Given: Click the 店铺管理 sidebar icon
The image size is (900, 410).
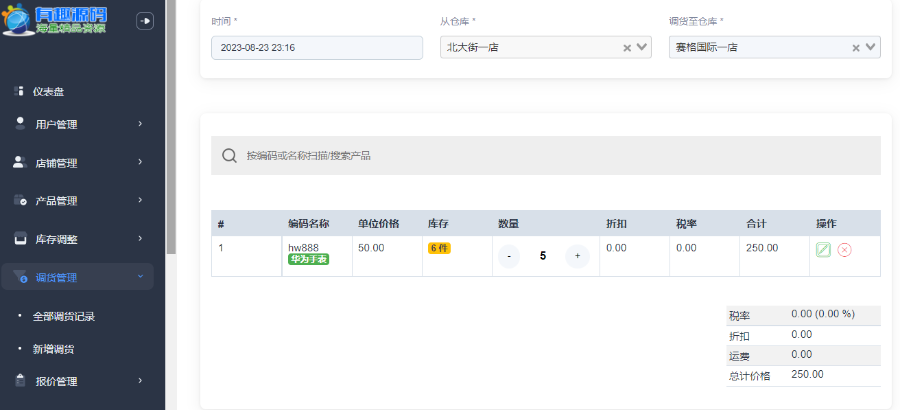Looking at the screenshot, I should [20, 162].
